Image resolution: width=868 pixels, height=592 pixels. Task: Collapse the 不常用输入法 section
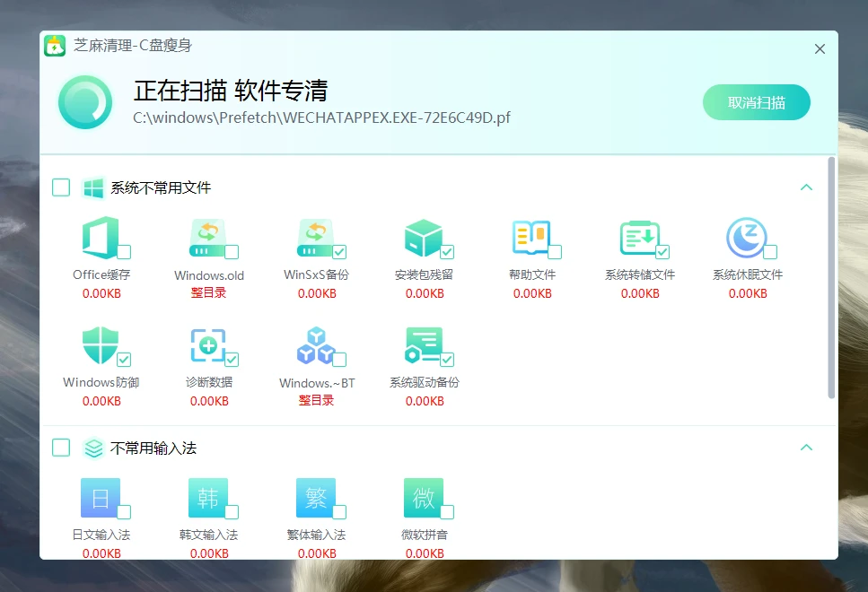(x=806, y=448)
